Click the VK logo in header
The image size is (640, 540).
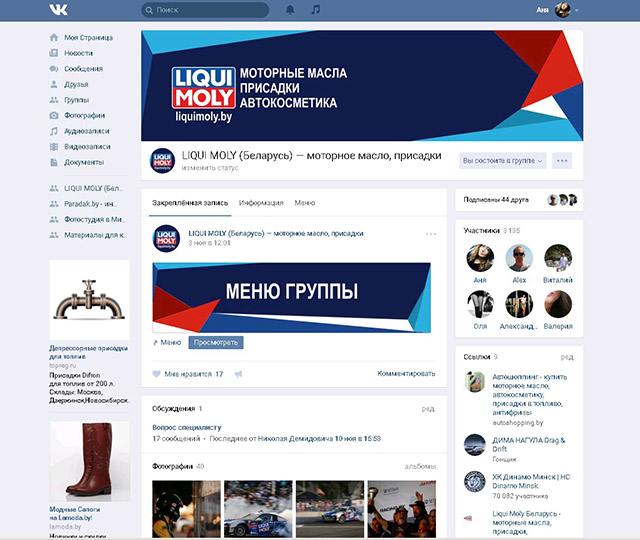(58, 10)
